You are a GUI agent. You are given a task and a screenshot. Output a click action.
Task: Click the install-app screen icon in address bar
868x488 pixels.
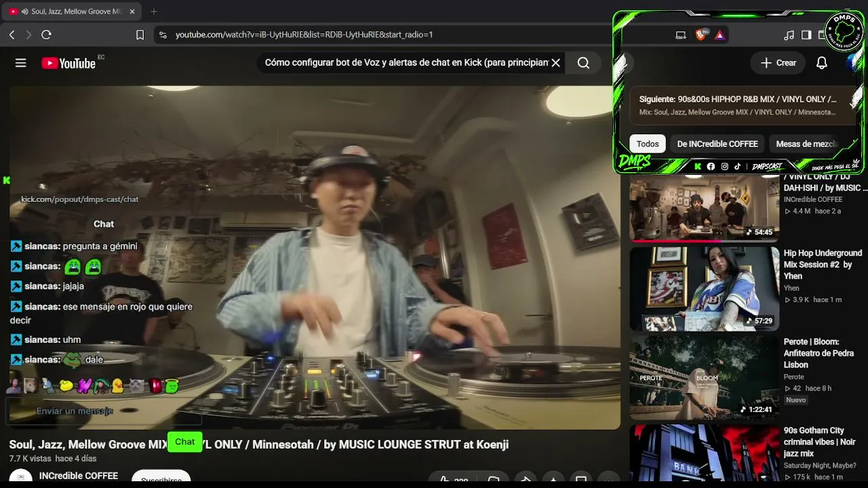[x=681, y=35]
